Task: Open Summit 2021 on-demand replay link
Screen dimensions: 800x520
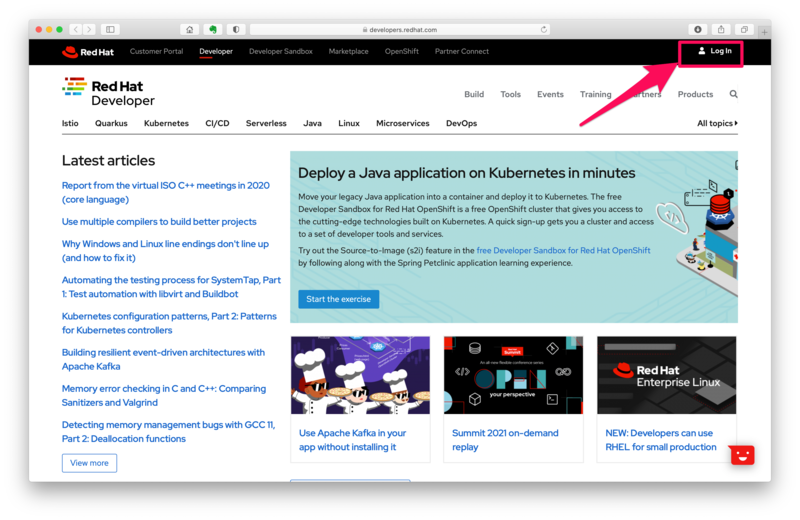Action: (x=505, y=440)
